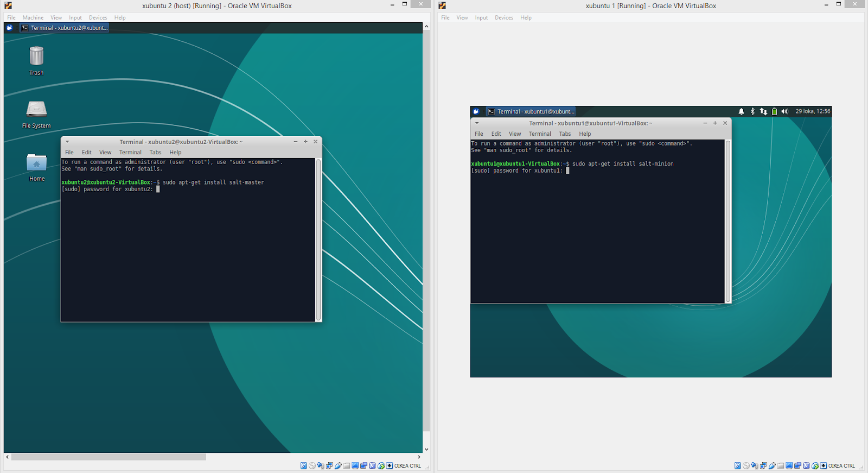Click USB status icon in xubuntu 2 window

pyautogui.click(x=338, y=465)
